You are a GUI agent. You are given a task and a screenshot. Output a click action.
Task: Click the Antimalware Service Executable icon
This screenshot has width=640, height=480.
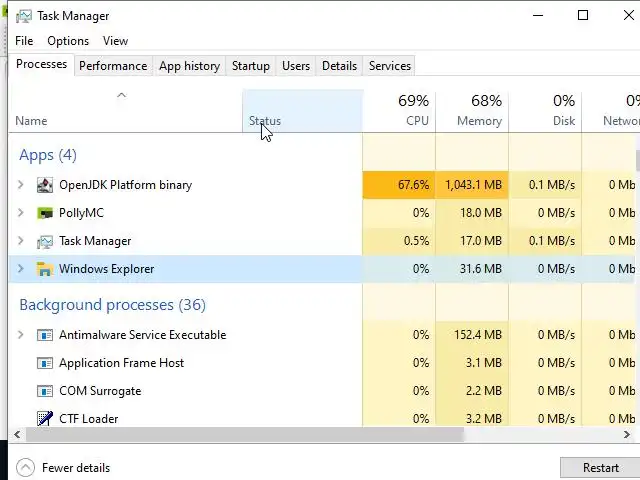click(x=44, y=335)
